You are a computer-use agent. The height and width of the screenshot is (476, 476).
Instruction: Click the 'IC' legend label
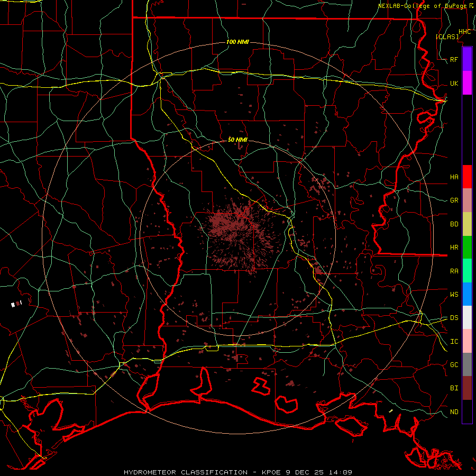click(x=454, y=342)
